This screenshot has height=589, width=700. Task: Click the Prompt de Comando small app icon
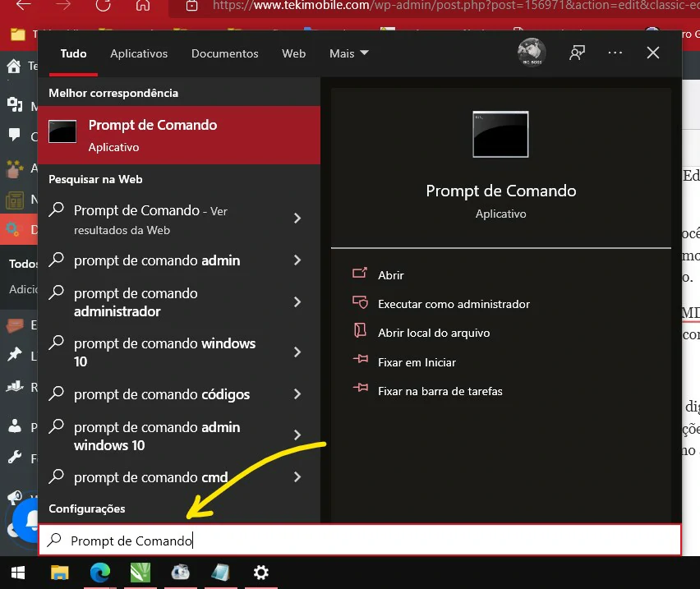62,131
